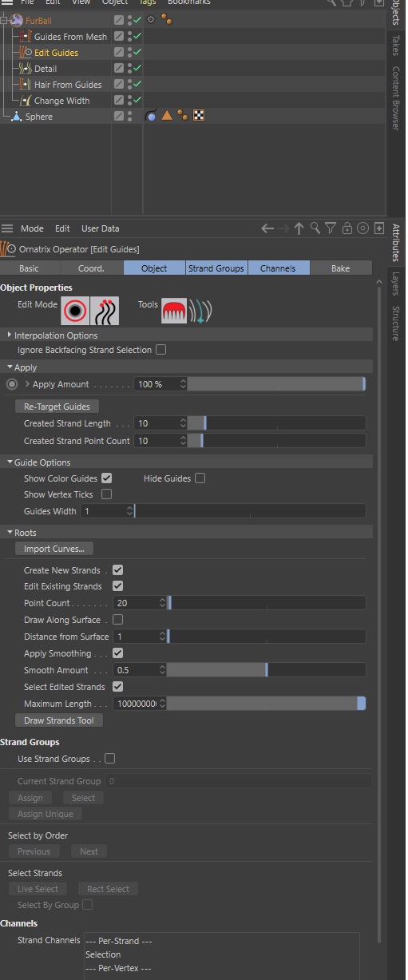Viewport: 408px width, 980px height.
Task: Click the Assign Unique button
Action: [45, 814]
